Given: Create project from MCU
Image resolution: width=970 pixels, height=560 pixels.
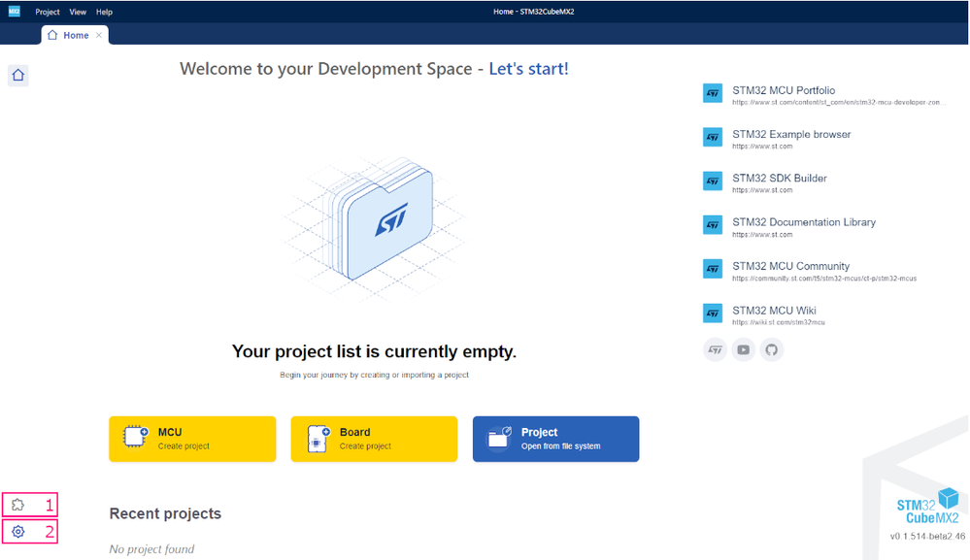Looking at the screenshot, I should 192,439.
